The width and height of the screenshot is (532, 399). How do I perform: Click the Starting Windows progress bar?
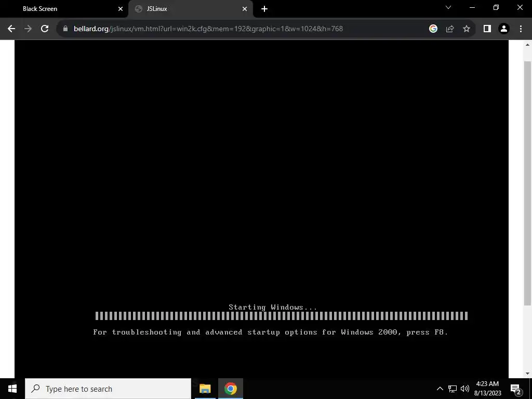click(282, 316)
